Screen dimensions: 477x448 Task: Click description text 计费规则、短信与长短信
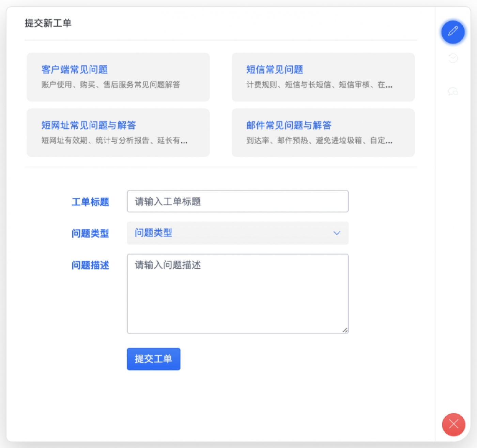coord(289,85)
